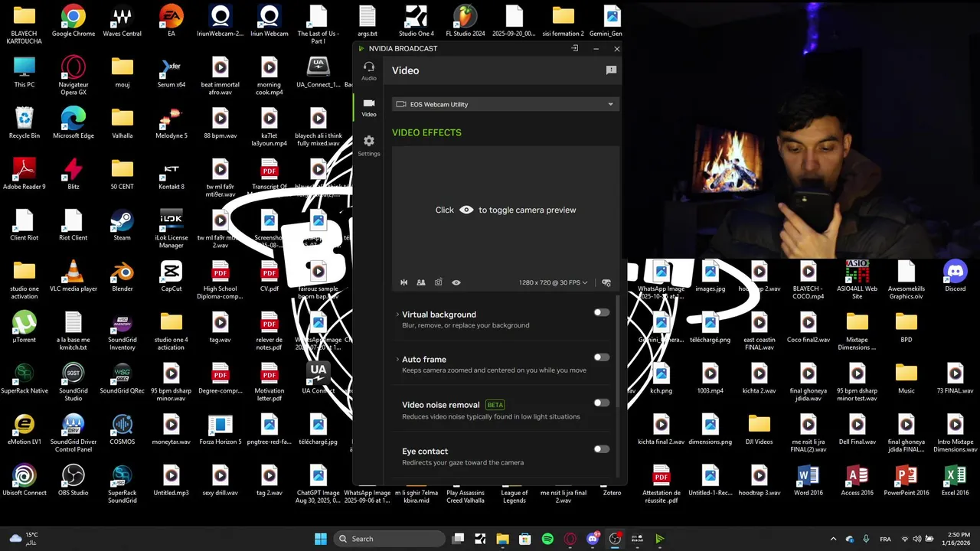Select the Blitz desktop icon
Viewport: 980px width, 551px height.
(x=73, y=174)
